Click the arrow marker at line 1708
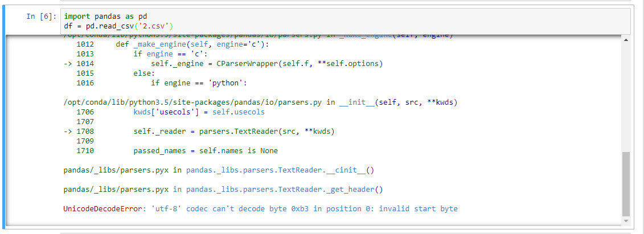 click(71, 132)
